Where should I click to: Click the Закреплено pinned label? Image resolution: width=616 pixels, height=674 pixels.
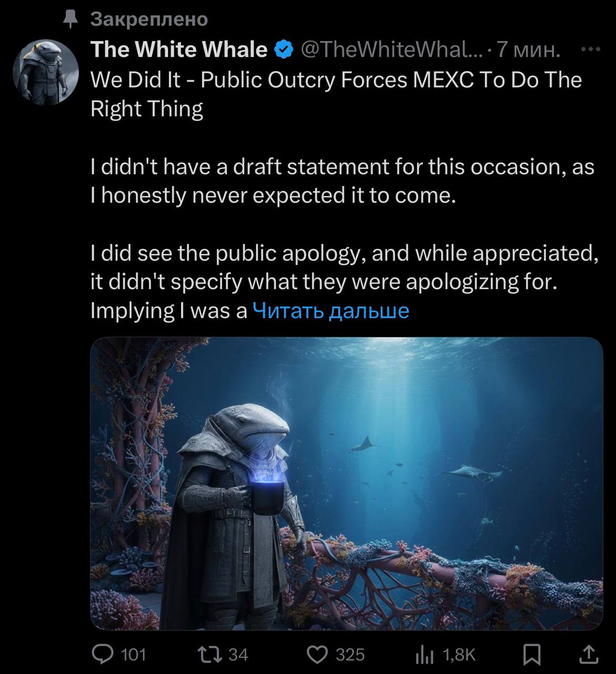(150, 19)
